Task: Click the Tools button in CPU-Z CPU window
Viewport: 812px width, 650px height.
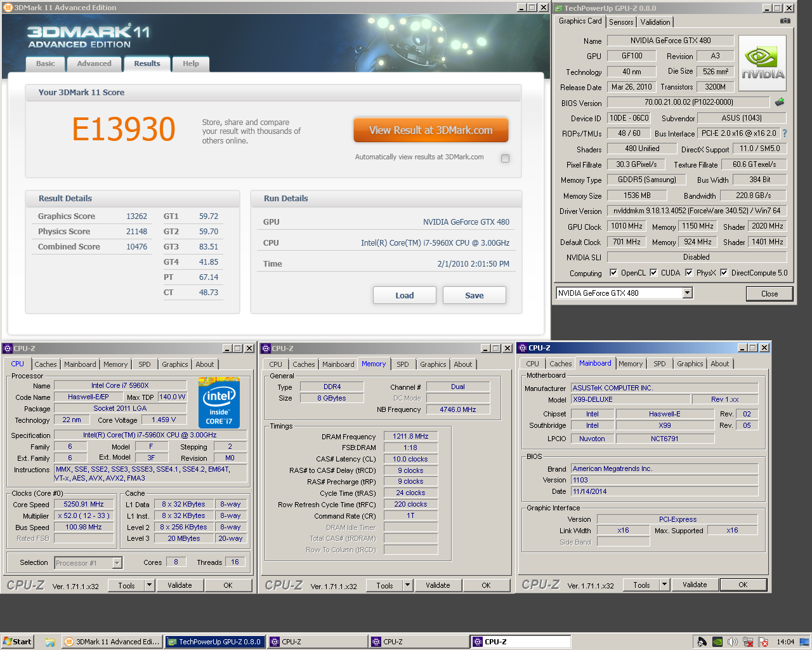Action: [x=127, y=585]
